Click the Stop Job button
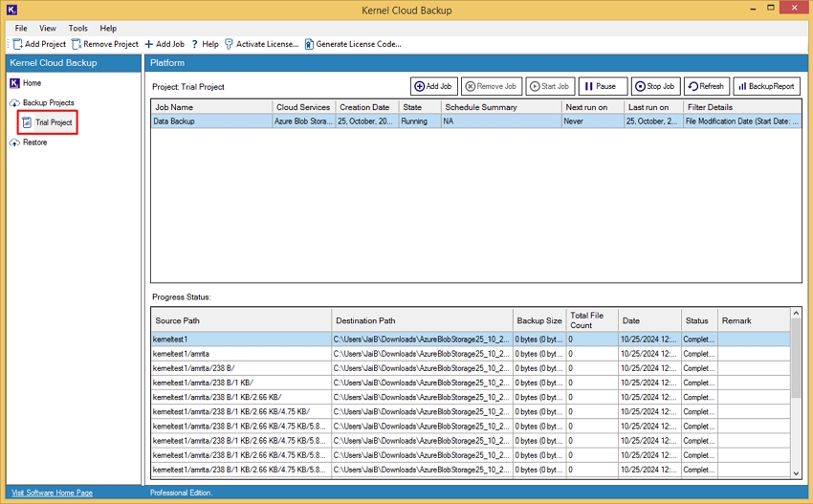The width and height of the screenshot is (813, 504). click(x=655, y=86)
